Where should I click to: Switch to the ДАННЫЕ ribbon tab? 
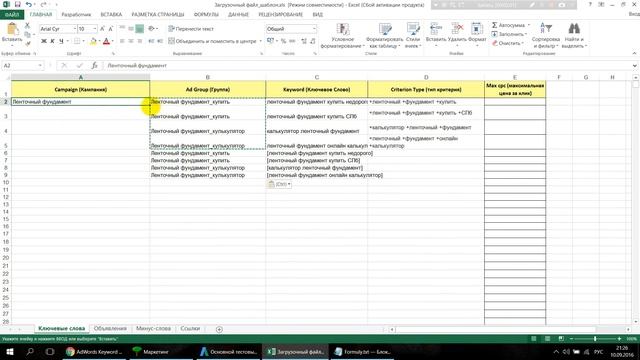238,15
